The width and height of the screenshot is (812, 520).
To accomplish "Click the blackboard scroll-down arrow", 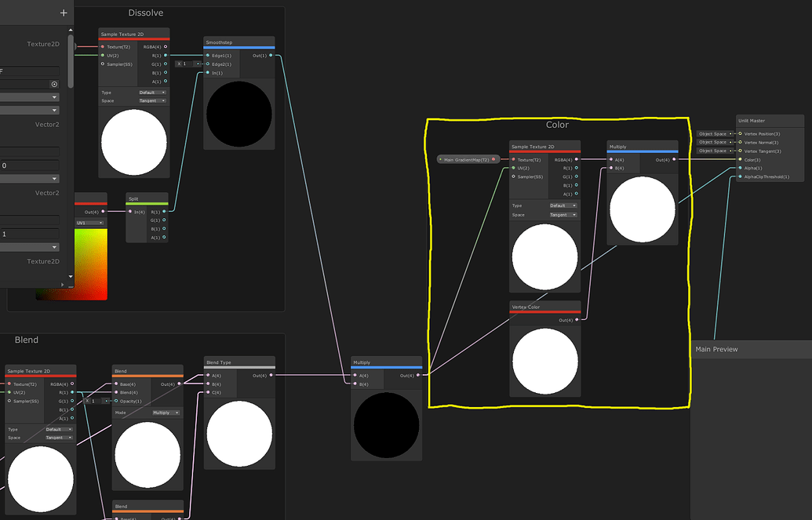I will 71,277.
